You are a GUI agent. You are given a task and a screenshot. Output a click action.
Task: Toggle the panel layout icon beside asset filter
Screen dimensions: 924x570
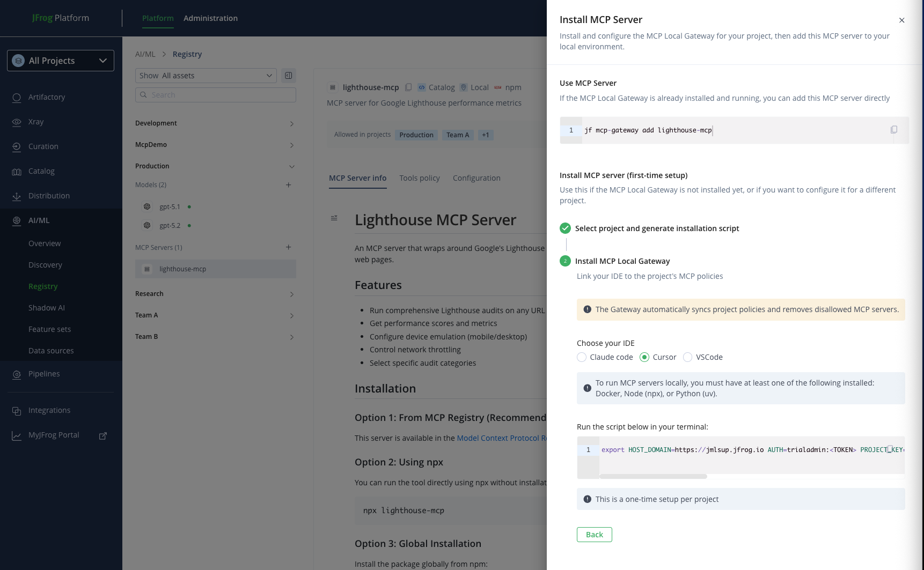click(289, 76)
